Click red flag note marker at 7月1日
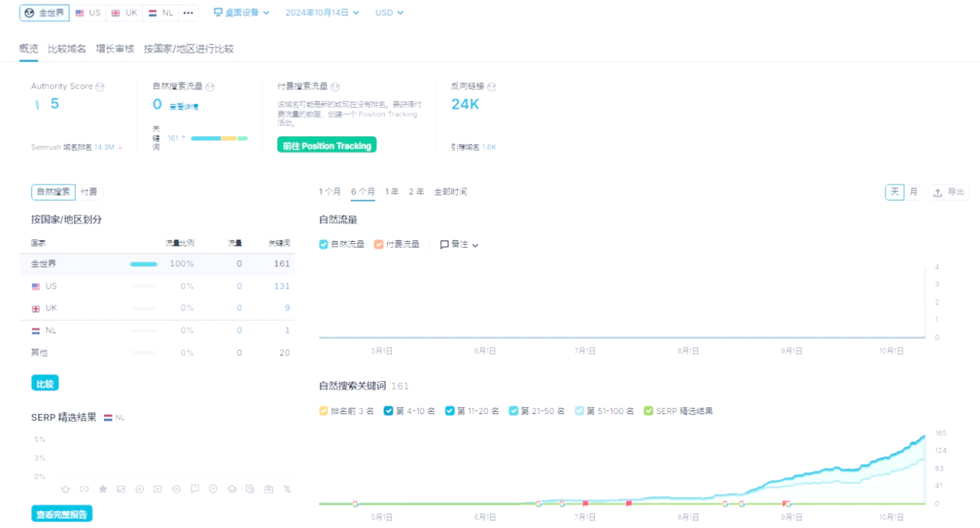Screen dimensions: 980x528 [586, 504]
